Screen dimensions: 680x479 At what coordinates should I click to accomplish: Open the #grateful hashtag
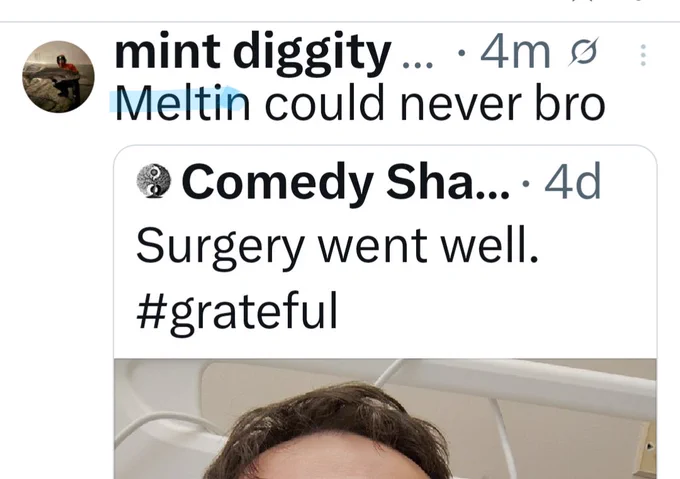[x=237, y=312]
